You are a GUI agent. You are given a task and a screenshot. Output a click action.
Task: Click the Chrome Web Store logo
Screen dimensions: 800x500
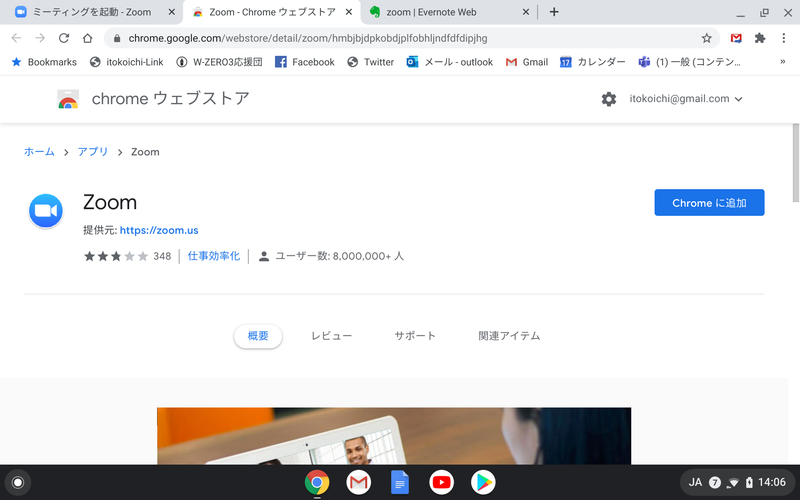click(68, 99)
